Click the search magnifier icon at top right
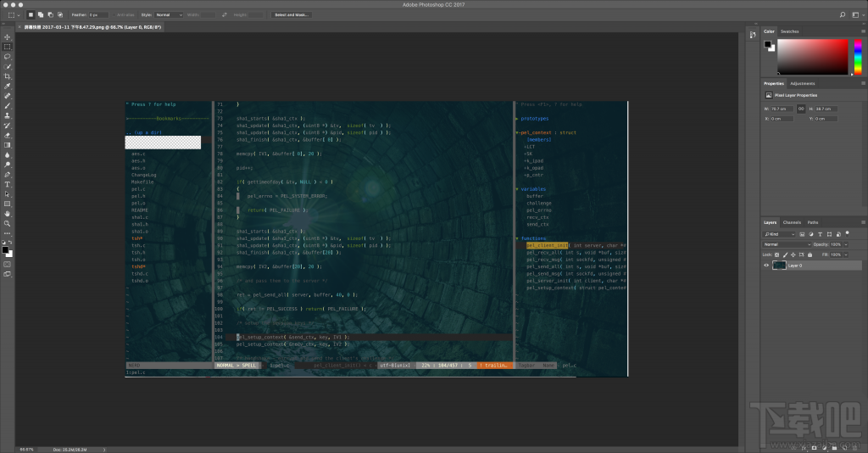This screenshot has height=453, width=868. coord(843,15)
